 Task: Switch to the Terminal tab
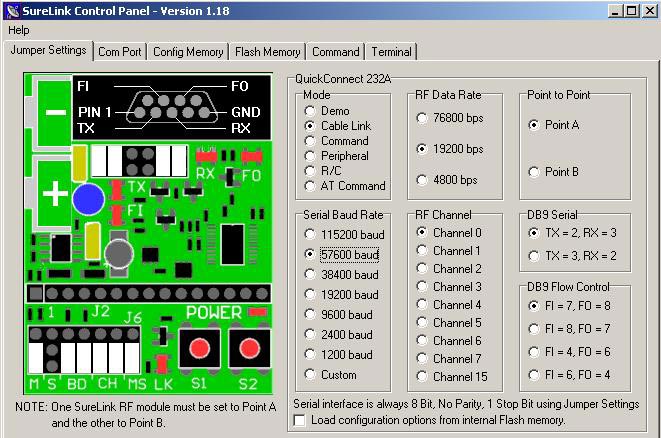tap(391, 52)
